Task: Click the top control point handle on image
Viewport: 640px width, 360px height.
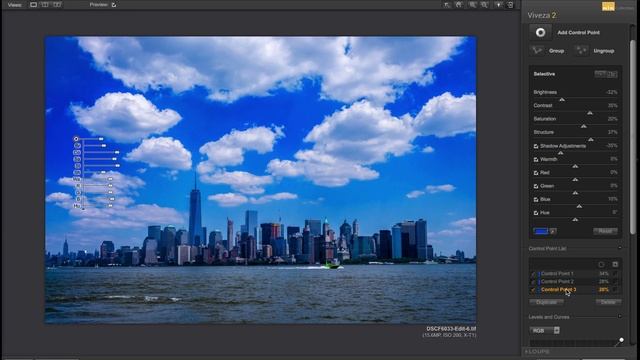Action: [x=76, y=139]
